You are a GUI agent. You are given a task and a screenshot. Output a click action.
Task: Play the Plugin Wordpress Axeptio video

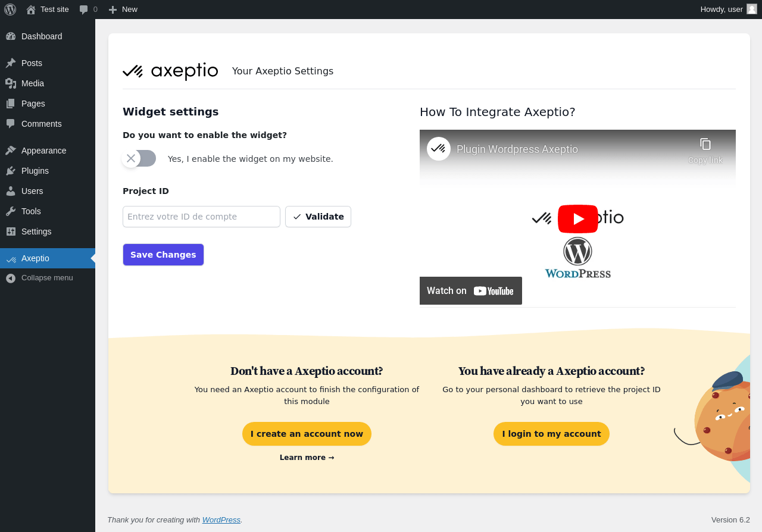tap(577, 219)
